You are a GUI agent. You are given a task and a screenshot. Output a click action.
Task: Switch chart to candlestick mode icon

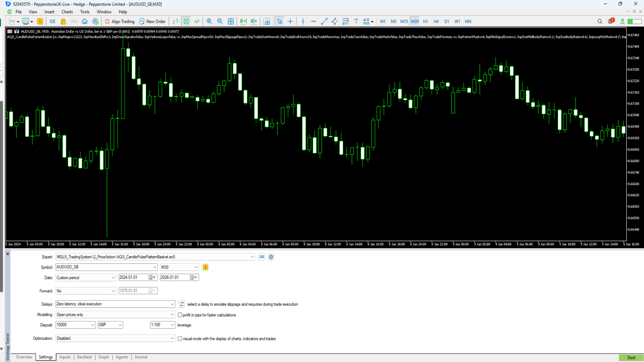(x=186, y=21)
